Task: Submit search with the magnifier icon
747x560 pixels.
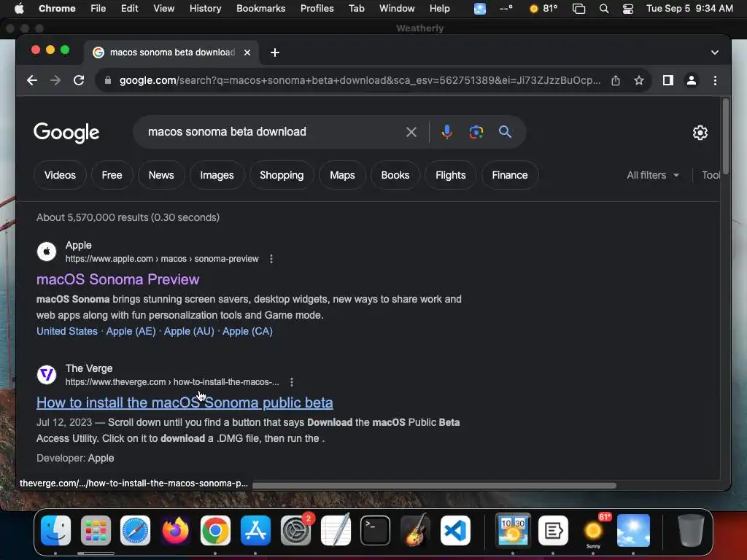Action: coord(505,132)
